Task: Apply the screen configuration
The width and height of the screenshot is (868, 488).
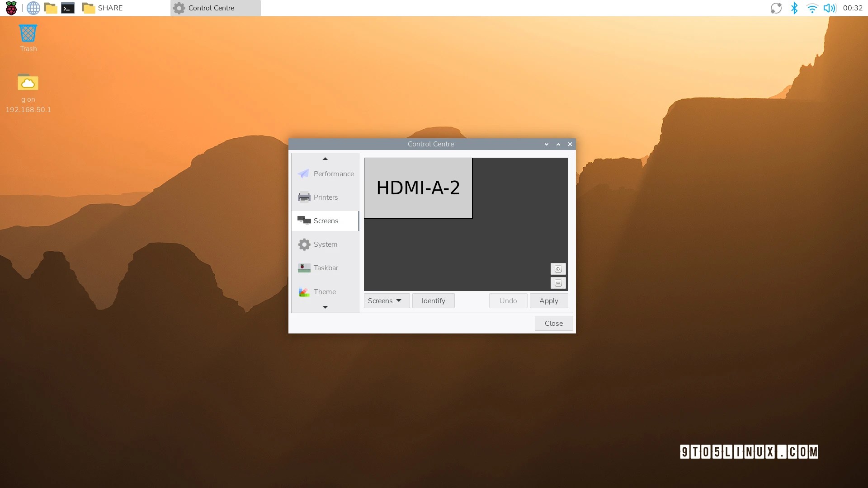Action: tap(548, 301)
